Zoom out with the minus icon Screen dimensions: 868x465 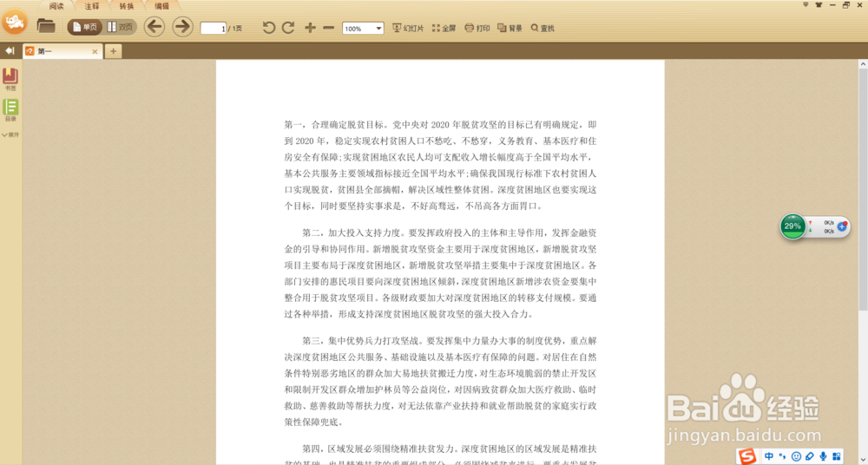point(329,28)
